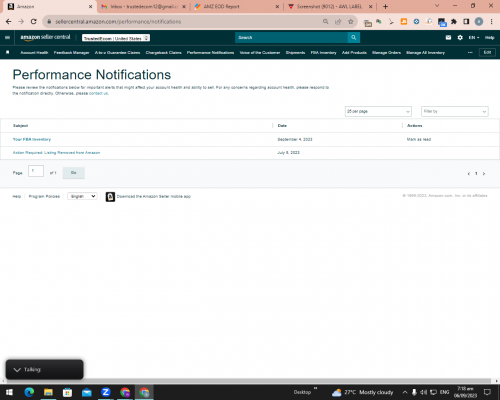Bookmark this page with the star icon

tap(350, 22)
